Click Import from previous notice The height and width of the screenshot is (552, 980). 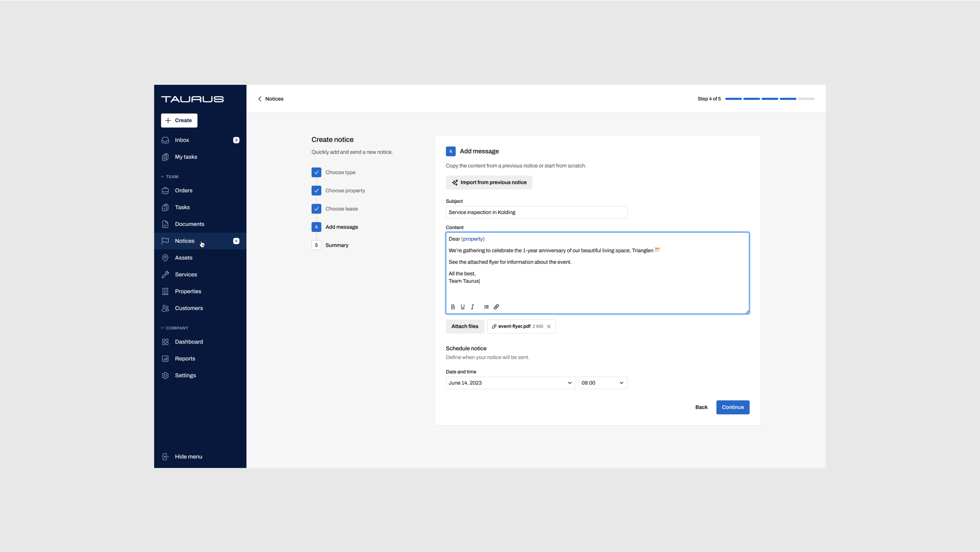(x=489, y=183)
